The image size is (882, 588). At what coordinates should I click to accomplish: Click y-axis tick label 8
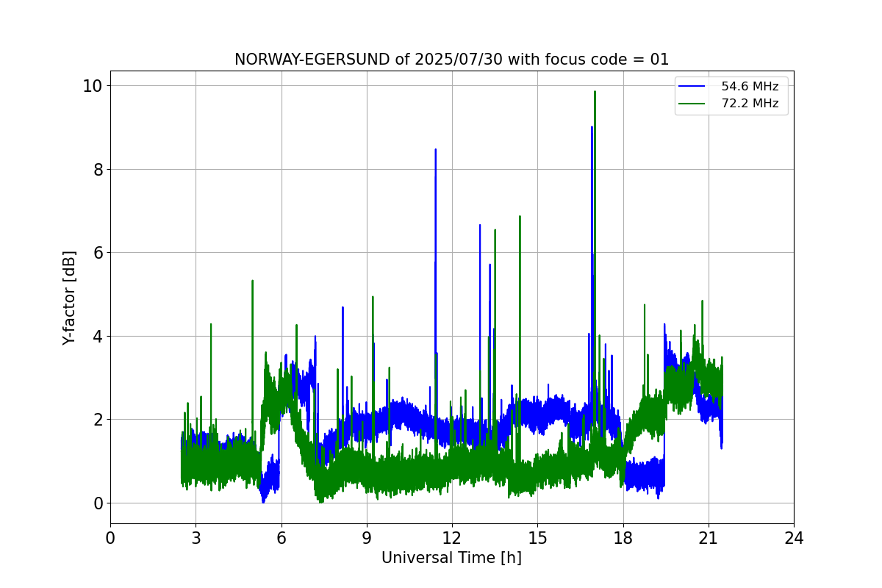(x=98, y=170)
